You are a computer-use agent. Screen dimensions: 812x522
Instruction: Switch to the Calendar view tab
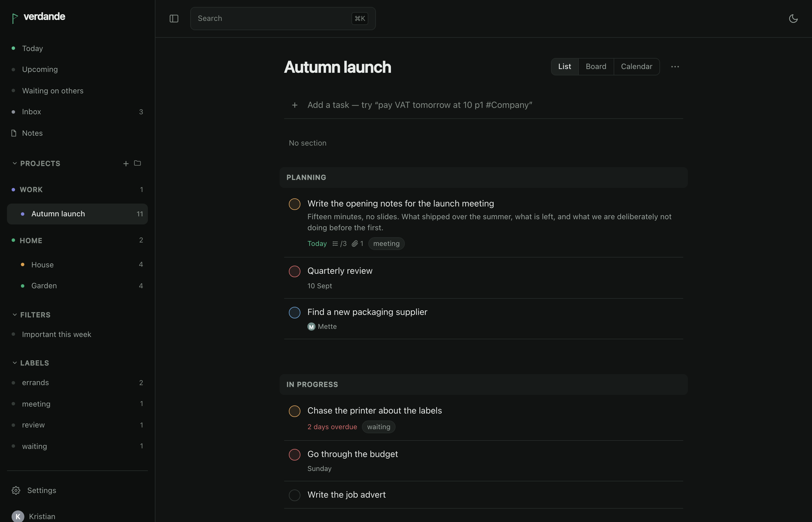tap(637, 66)
